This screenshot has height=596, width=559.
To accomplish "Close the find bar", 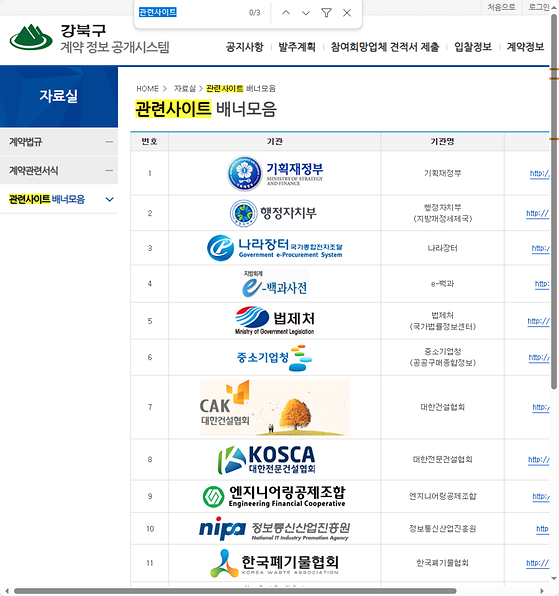I will pos(347,13).
